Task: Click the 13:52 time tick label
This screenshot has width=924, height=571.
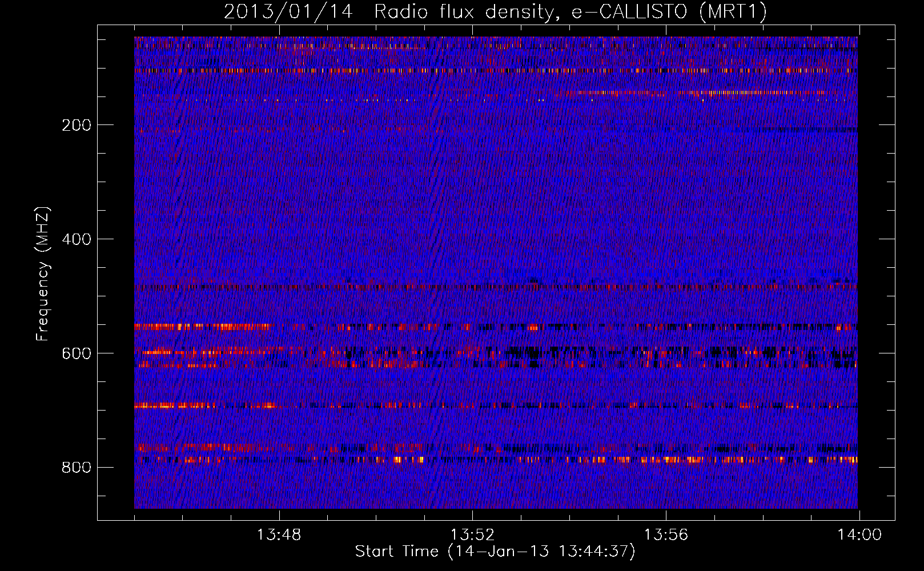Action: (x=472, y=535)
